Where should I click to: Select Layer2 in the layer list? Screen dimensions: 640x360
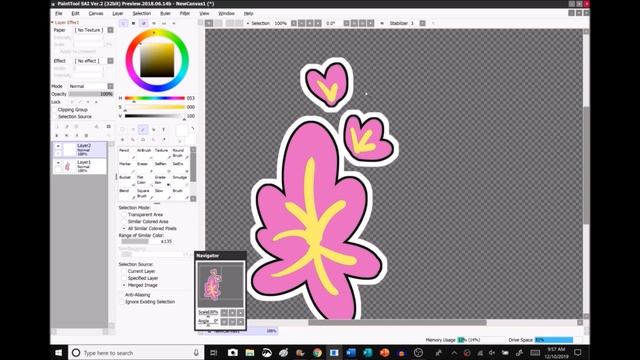click(80, 149)
